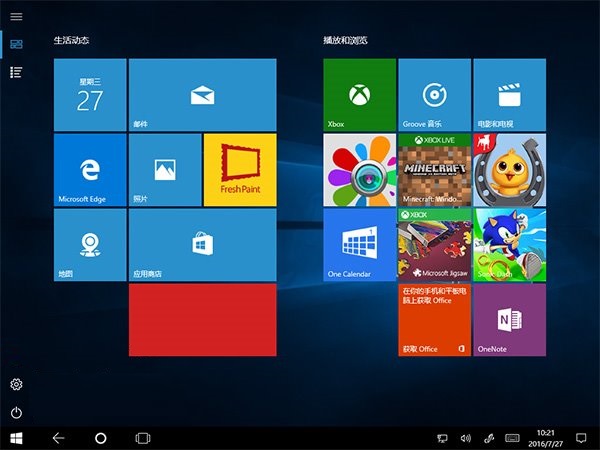Image resolution: width=600 pixels, height=450 pixels.
Task: Launch Sonic Dash tile
Action: [x=509, y=245]
